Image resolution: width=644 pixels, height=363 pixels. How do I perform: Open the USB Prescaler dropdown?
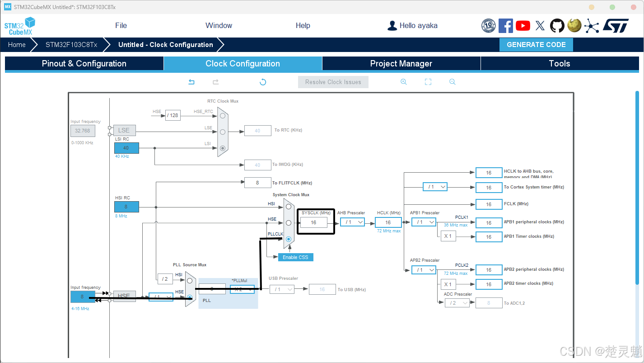[282, 289]
